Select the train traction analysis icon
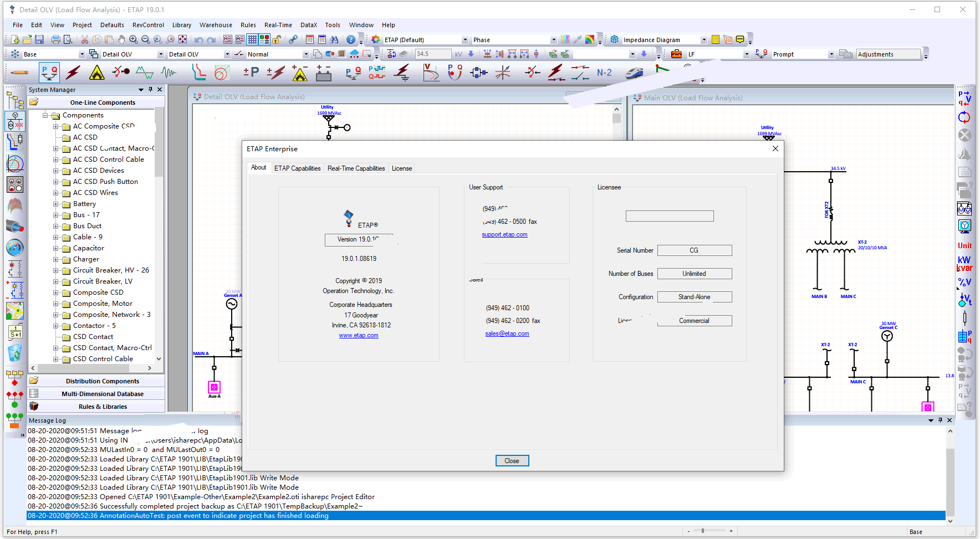The image size is (980, 539). point(634,73)
